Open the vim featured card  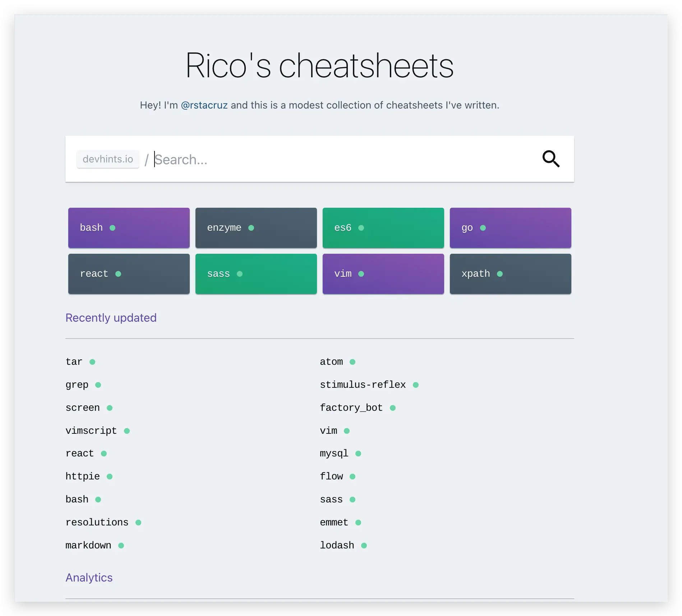(383, 274)
